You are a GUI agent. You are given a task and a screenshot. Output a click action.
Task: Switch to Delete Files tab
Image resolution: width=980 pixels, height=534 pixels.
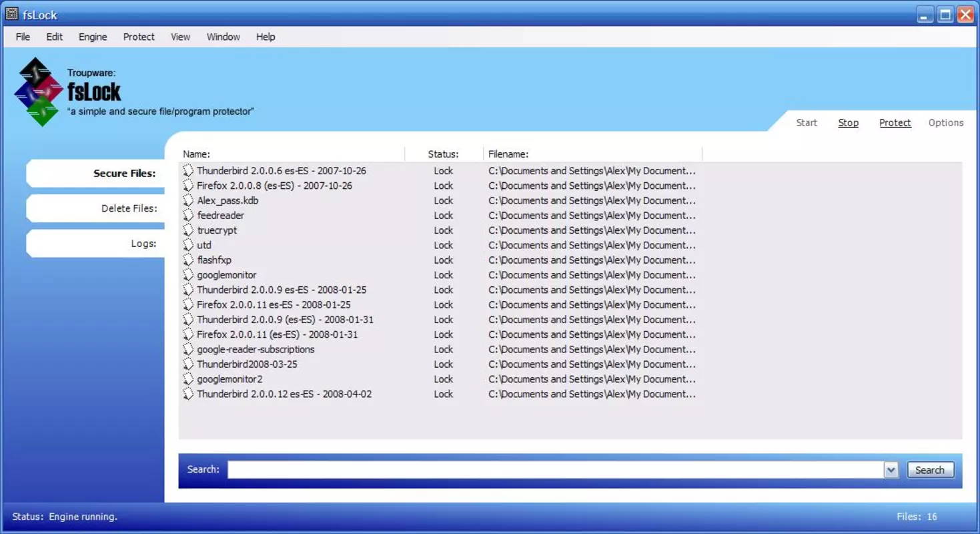click(95, 208)
